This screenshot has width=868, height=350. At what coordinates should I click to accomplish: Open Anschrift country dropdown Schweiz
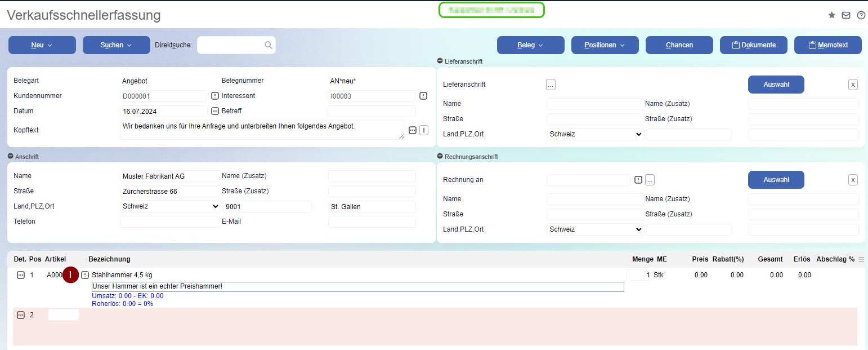point(170,206)
